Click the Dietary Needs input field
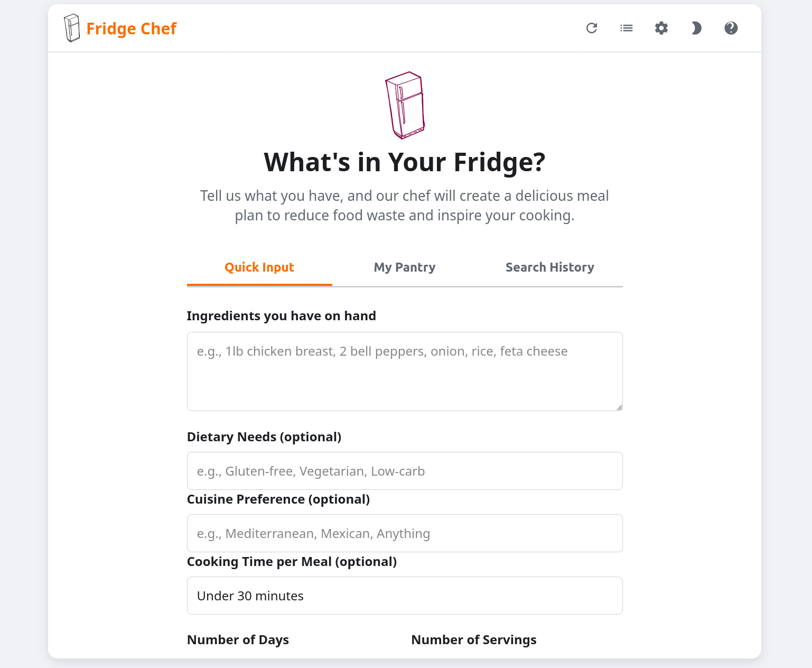 [x=405, y=471]
